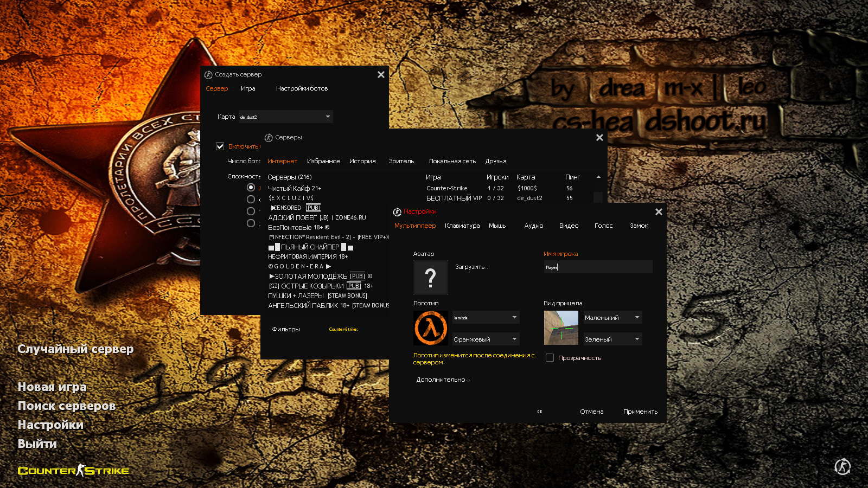This screenshot has height=488, width=868.
Task: Click the orange lambda logo preview
Action: pyautogui.click(x=430, y=328)
